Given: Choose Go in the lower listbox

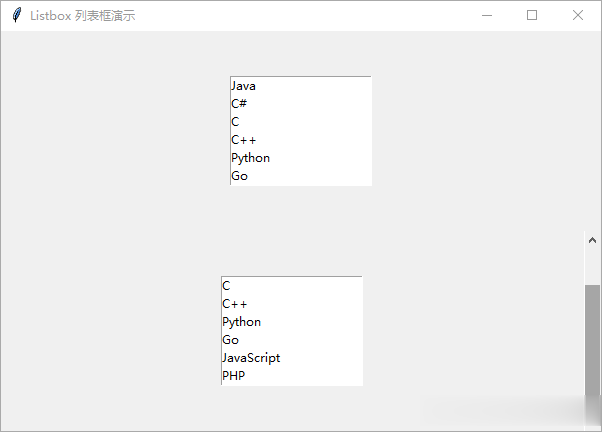Looking at the screenshot, I should 292,340.
